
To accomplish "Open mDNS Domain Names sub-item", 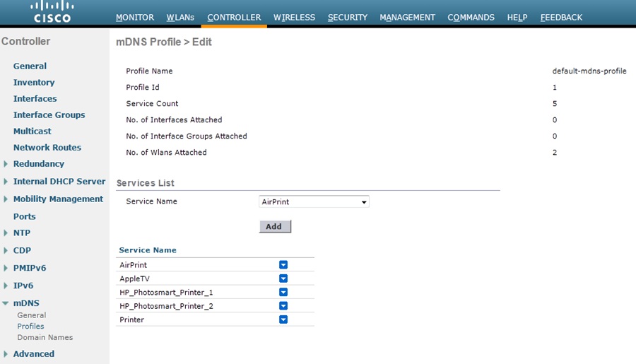I will (45, 337).
